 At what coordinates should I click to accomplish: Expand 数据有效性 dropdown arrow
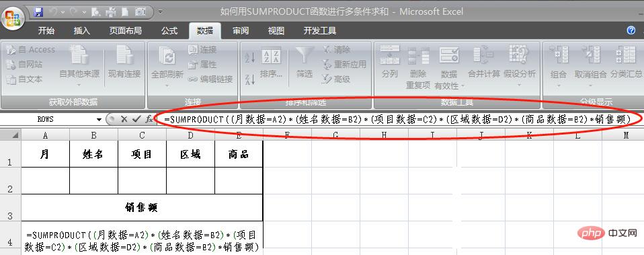coord(462,85)
